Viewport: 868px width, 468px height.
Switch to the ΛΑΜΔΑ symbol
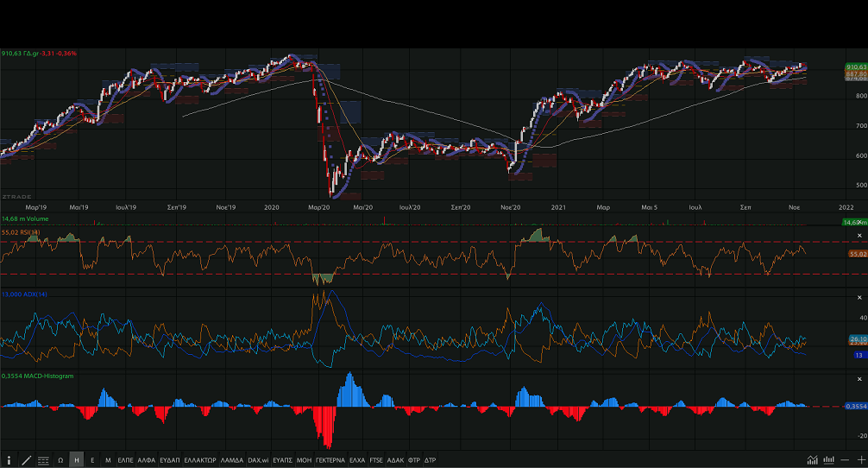231,460
